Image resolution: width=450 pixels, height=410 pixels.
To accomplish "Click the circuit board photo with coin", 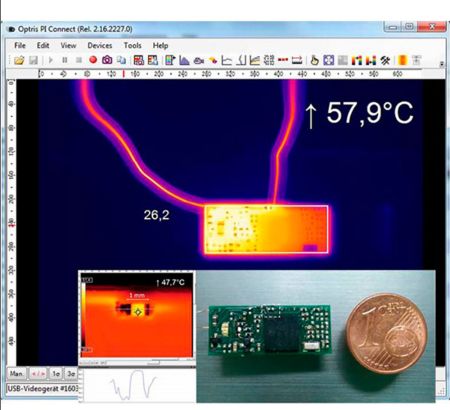I will point(315,336).
